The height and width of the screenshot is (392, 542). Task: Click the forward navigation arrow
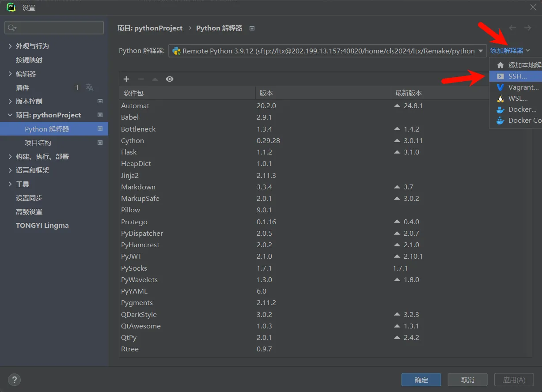(x=527, y=28)
